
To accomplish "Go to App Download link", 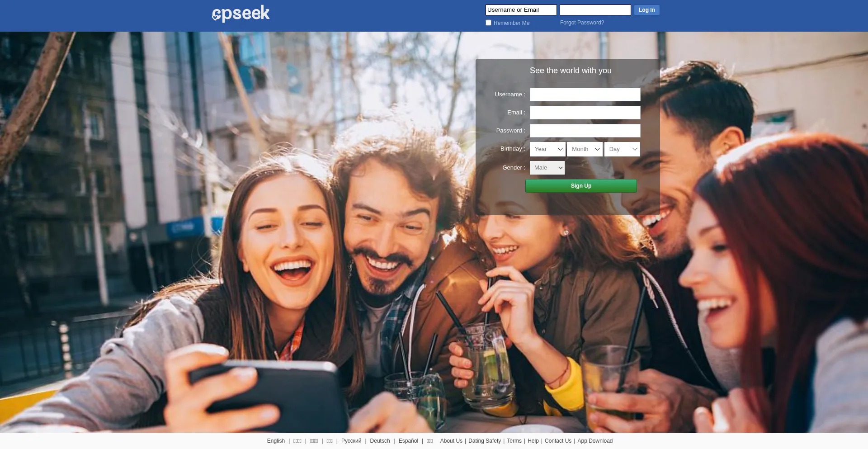I will [594, 441].
